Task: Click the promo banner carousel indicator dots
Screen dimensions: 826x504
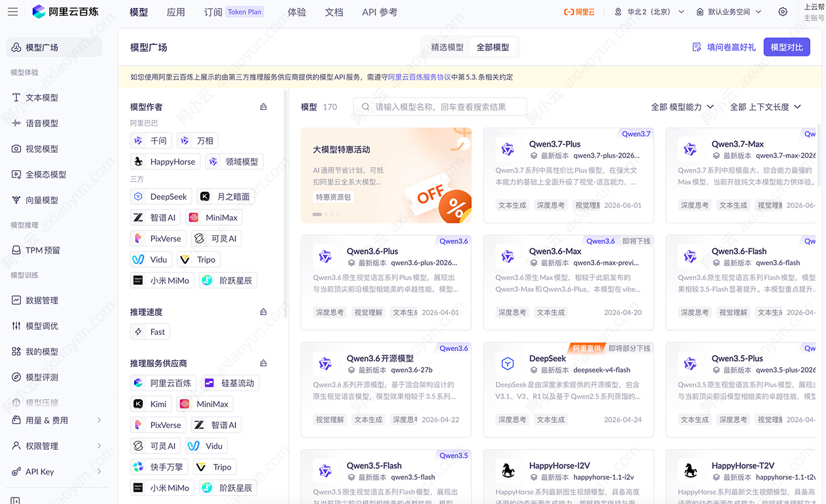Action: point(326,215)
